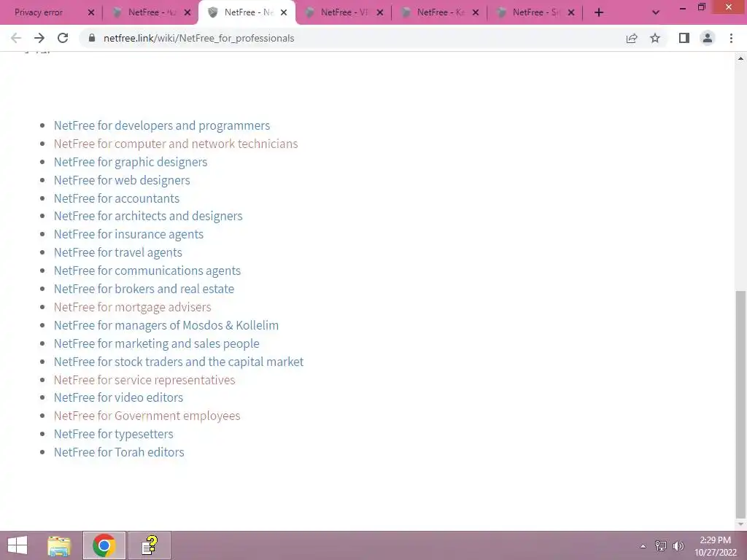Viewport: 747px width, 560px height.
Task: Switch to the second NetFree tab
Action: point(145,12)
